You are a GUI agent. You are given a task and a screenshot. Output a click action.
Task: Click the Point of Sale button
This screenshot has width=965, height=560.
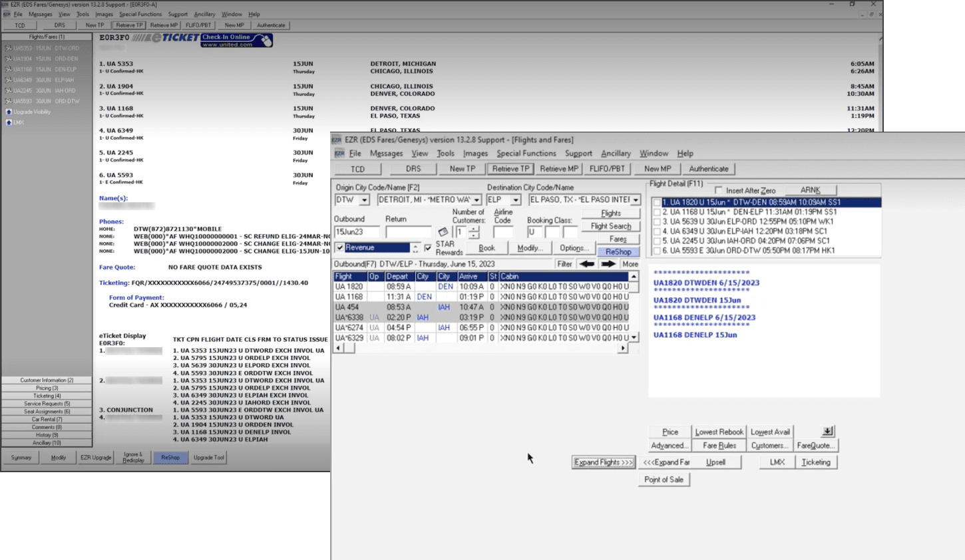coord(664,480)
